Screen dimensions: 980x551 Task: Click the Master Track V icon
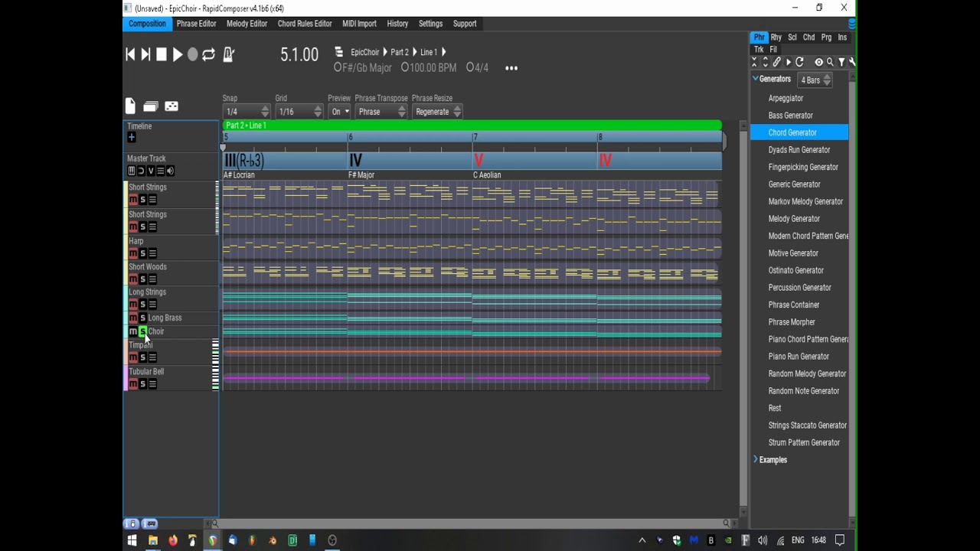click(x=151, y=171)
